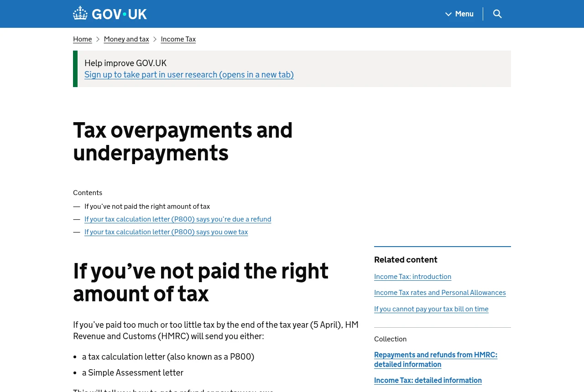Open Income Tax: detailed information collection
584x392 pixels.
[x=428, y=381]
